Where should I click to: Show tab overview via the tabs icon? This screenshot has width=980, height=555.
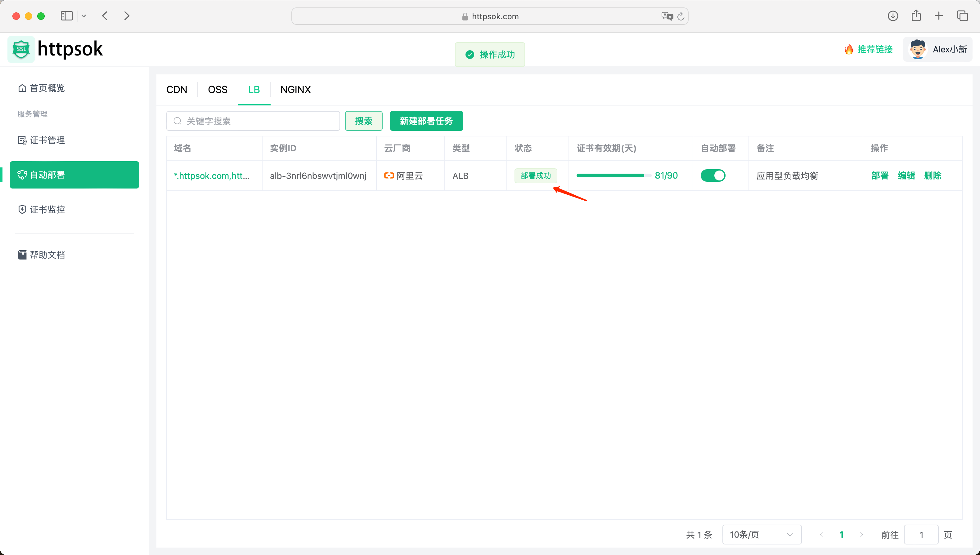coord(962,16)
